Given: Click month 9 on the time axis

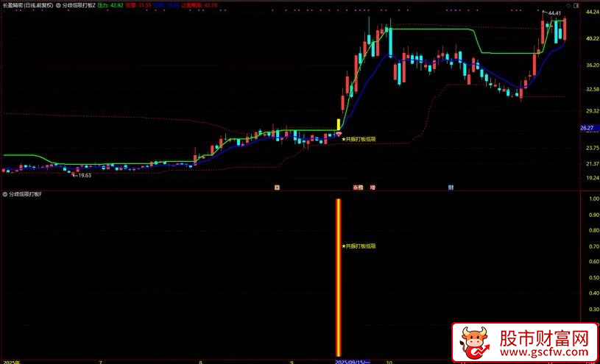Looking at the screenshot, I should click(x=292, y=361).
